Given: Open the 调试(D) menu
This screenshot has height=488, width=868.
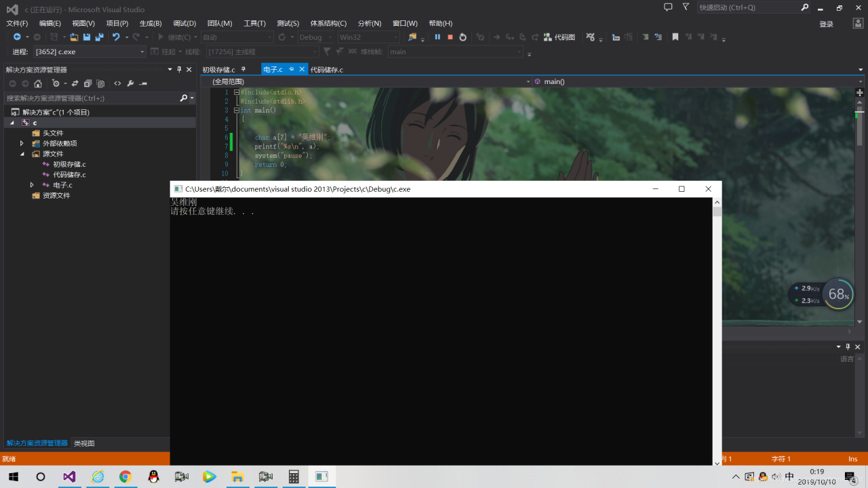Looking at the screenshot, I should (x=184, y=23).
